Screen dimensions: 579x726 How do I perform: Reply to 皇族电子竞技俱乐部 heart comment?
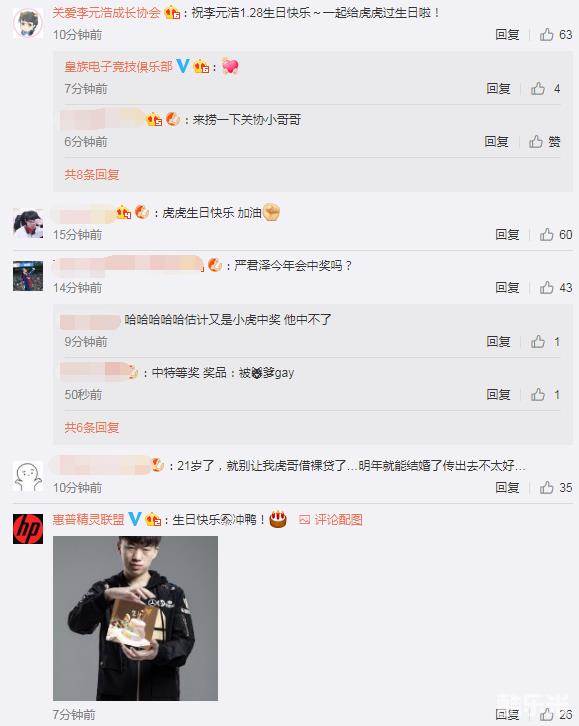498,88
